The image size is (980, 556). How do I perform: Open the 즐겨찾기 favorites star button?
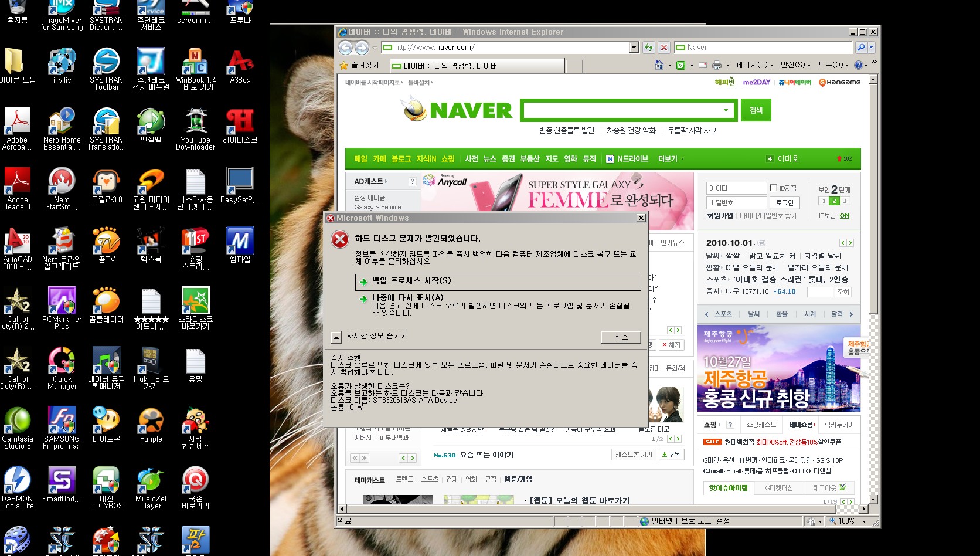point(359,65)
